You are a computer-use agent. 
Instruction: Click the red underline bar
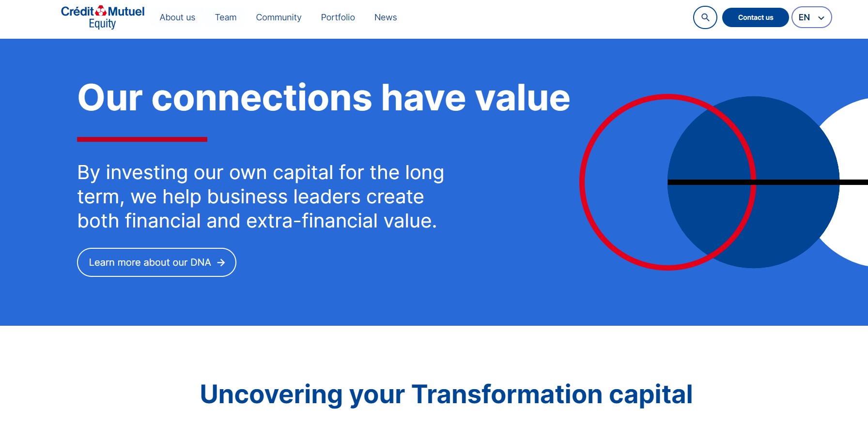(x=142, y=139)
